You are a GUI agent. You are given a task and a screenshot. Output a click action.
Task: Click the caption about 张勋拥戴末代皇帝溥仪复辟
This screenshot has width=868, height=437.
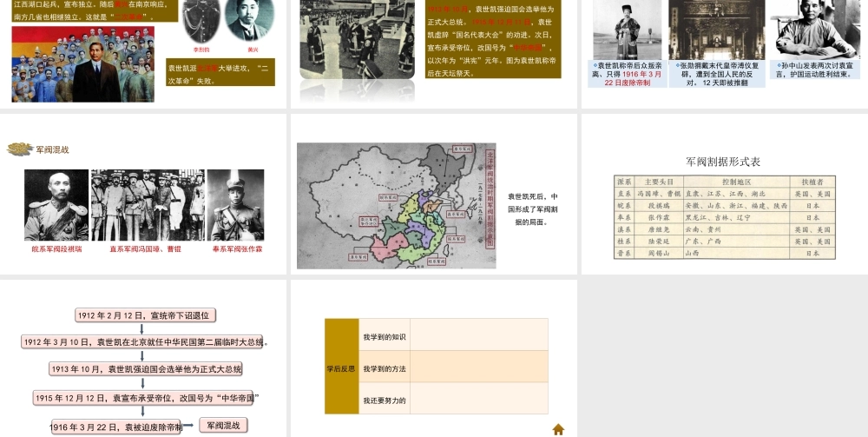pyautogui.click(x=717, y=74)
